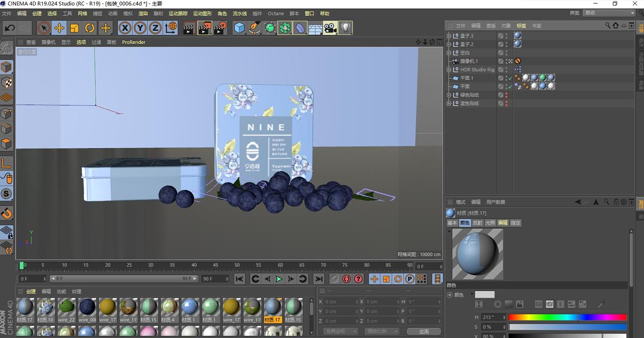The height and width of the screenshot is (338, 644).
Task: Expand the 绿色贴纸 object
Action: pyautogui.click(x=449, y=95)
